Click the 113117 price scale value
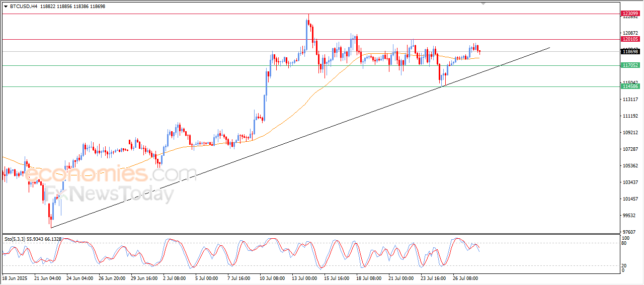The image size is (644, 285). click(630, 100)
